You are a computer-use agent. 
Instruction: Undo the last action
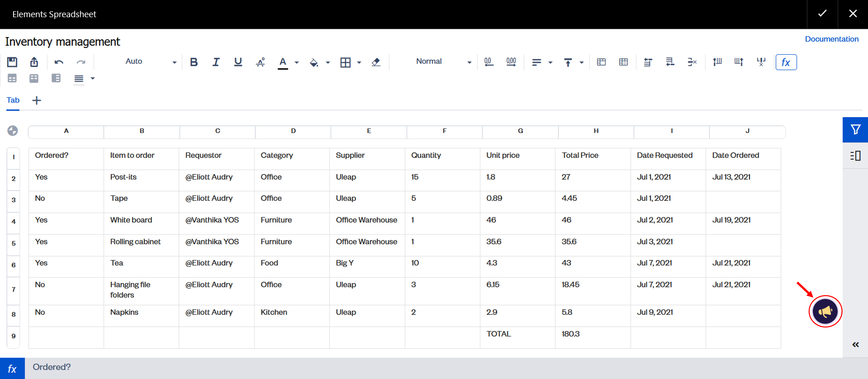point(59,62)
